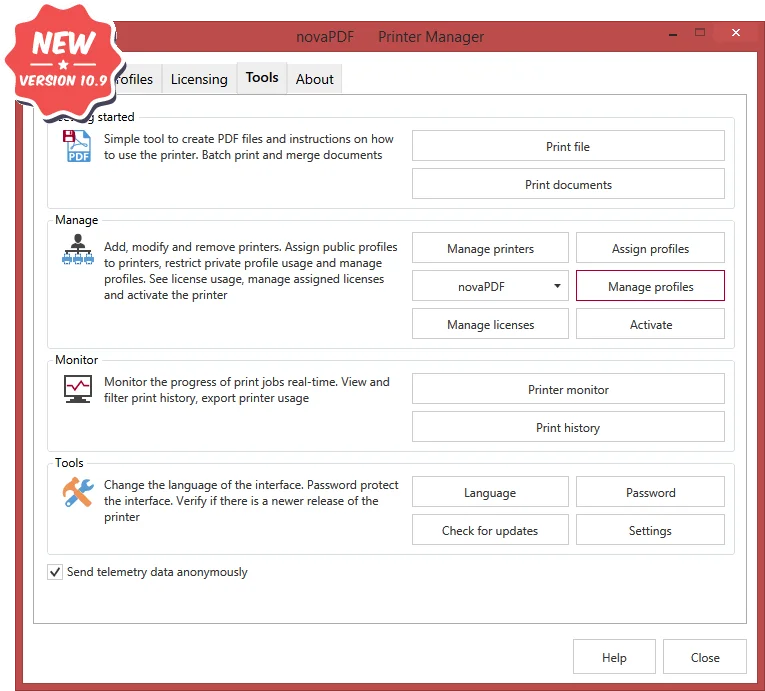Viewport: 765px width, 691px height.
Task: Click the text 'and activate the printer'
Action: click(165, 295)
